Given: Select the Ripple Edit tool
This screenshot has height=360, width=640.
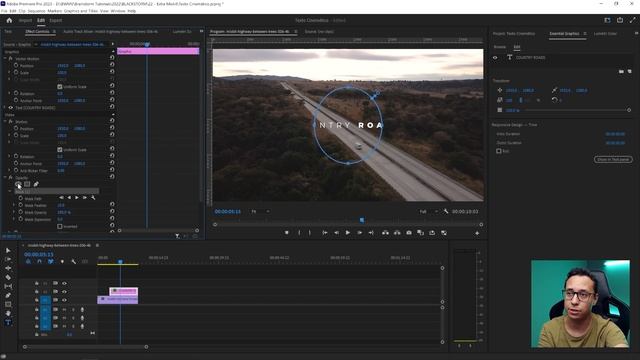Looking at the screenshot, I should point(8,268).
